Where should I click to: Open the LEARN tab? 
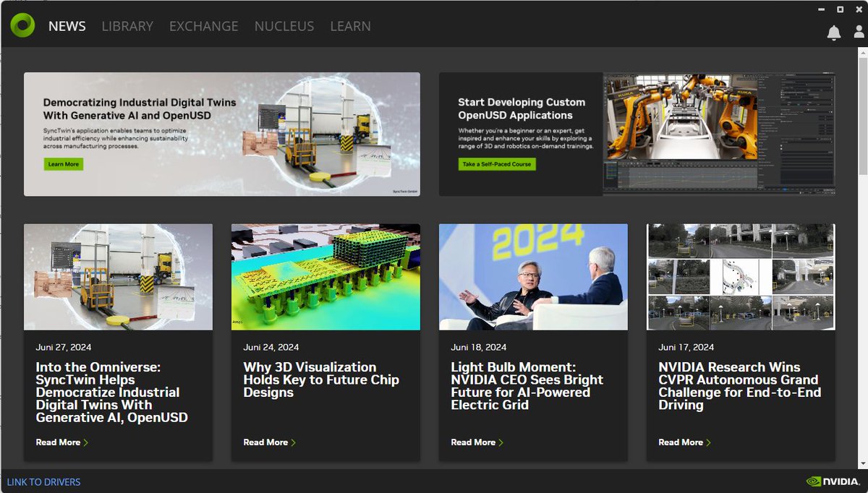point(350,26)
